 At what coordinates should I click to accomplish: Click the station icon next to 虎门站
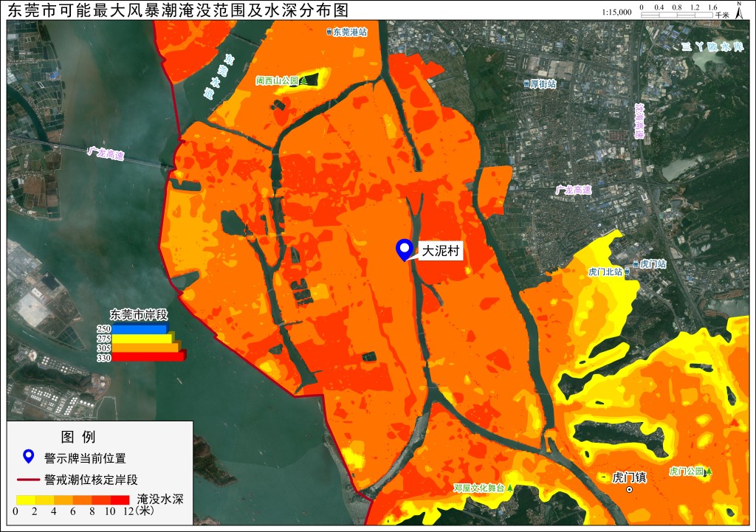coord(636,264)
